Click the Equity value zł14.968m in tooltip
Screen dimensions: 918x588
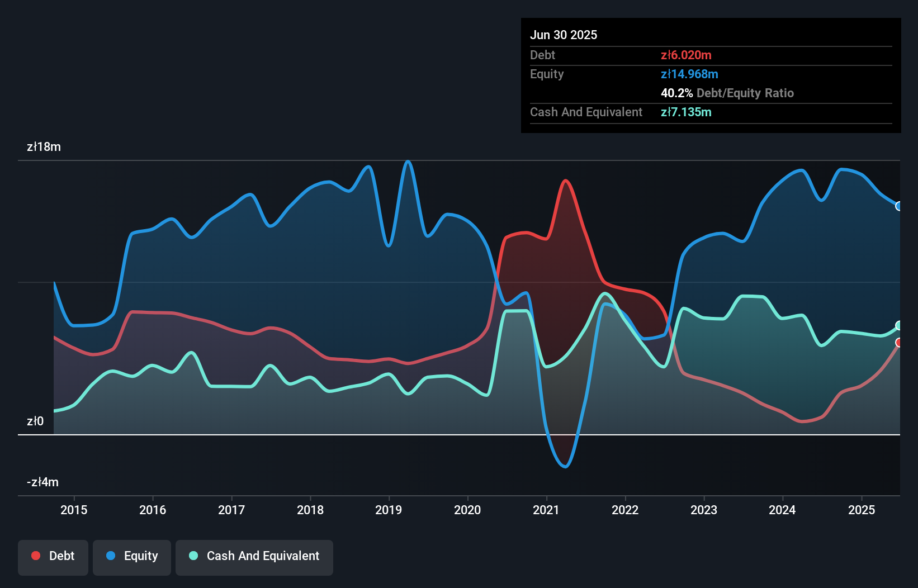click(x=689, y=74)
